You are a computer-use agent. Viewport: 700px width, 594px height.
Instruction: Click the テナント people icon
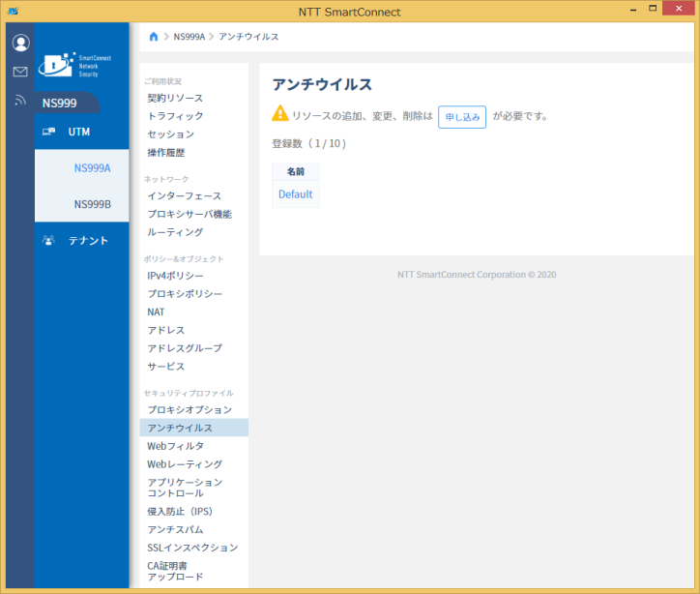tap(48, 240)
